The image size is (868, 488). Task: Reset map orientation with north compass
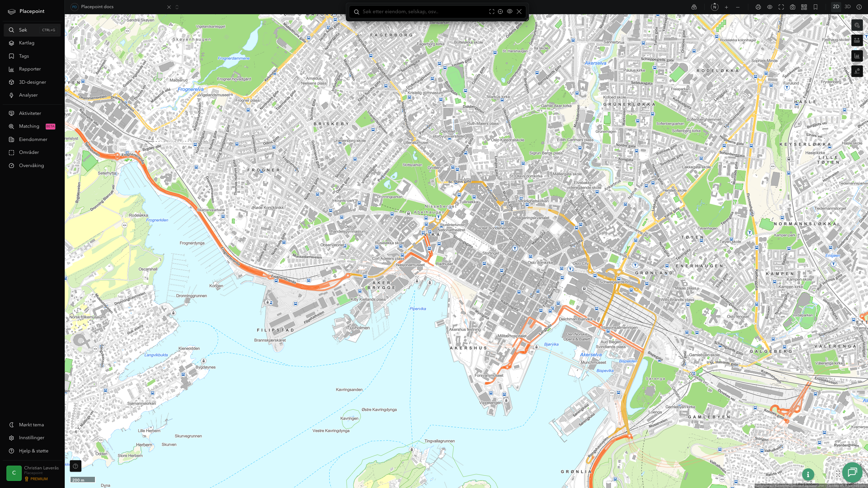(715, 7)
